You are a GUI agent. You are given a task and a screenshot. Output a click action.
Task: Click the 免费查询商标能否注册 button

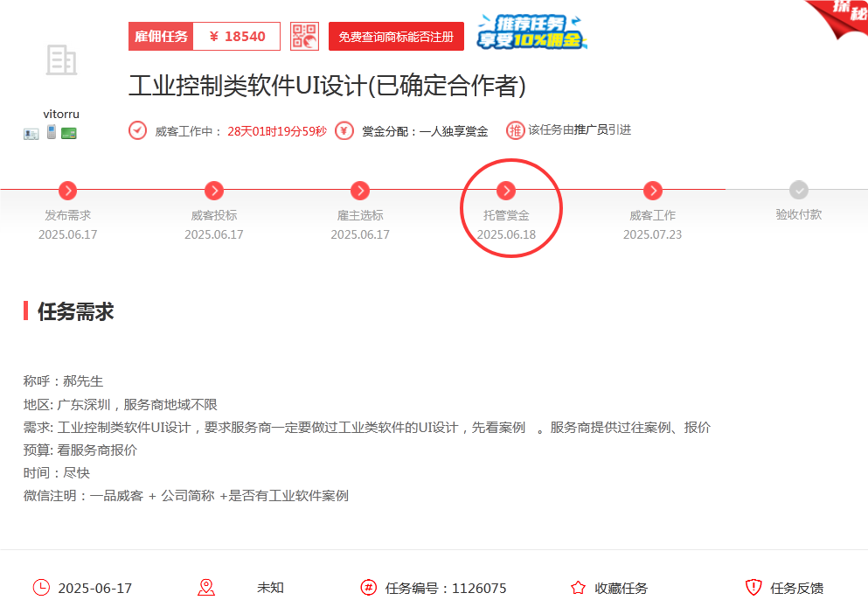coord(395,36)
